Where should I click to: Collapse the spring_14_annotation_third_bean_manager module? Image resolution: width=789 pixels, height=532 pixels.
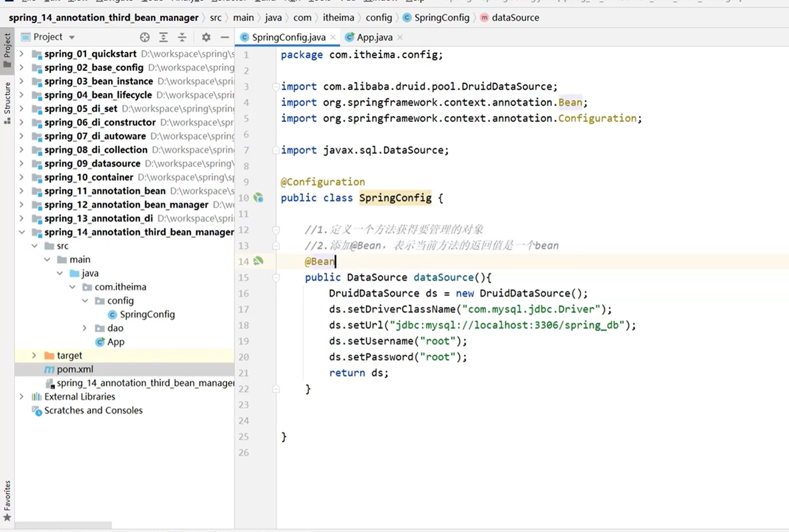22,232
